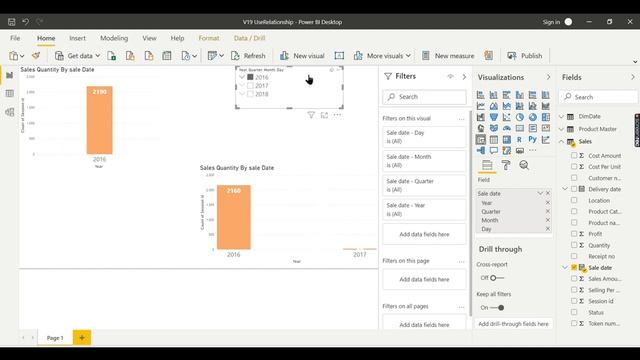Expand the Product Master table
The width and height of the screenshot is (640, 360).
coord(562,129)
